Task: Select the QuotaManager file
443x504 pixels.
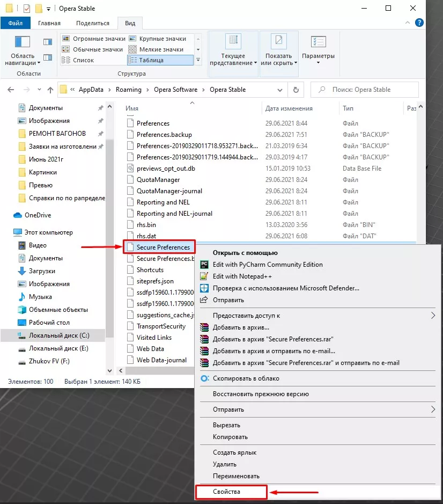Action: pos(158,180)
